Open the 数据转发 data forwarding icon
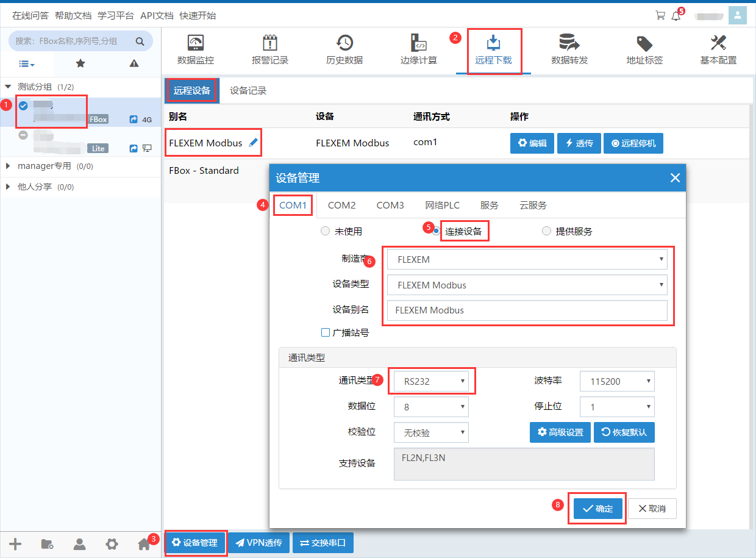Screen dimensions: 756x558 coord(569,43)
